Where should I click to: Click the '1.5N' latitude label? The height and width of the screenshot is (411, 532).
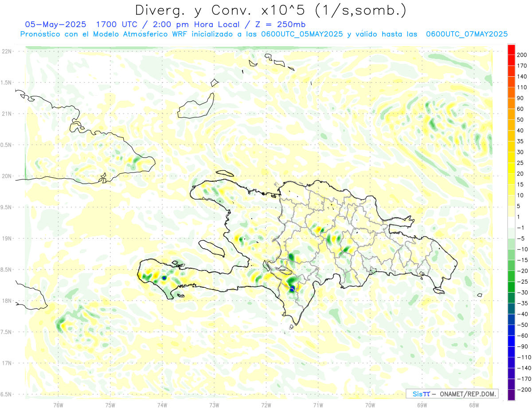click(x=6, y=82)
